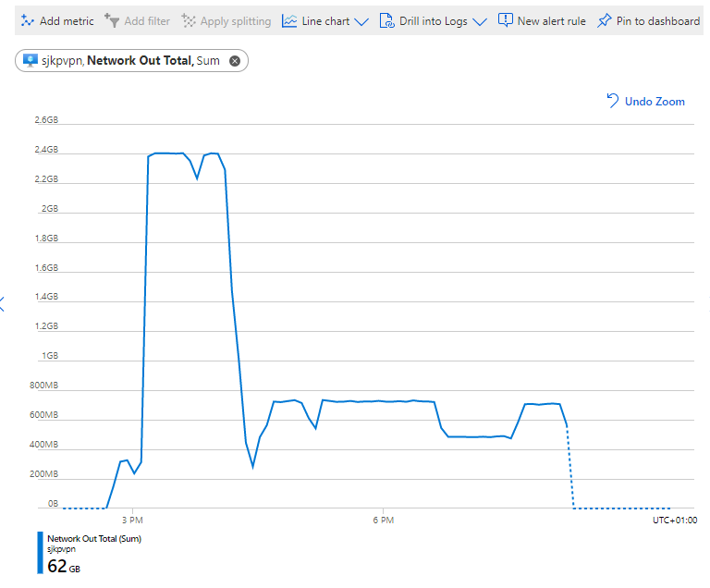The height and width of the screenshot is (588, 710).
Task: Click the sjkpvpn virtual machine icon
Action: pyautogui.click(x=31, y=61)
